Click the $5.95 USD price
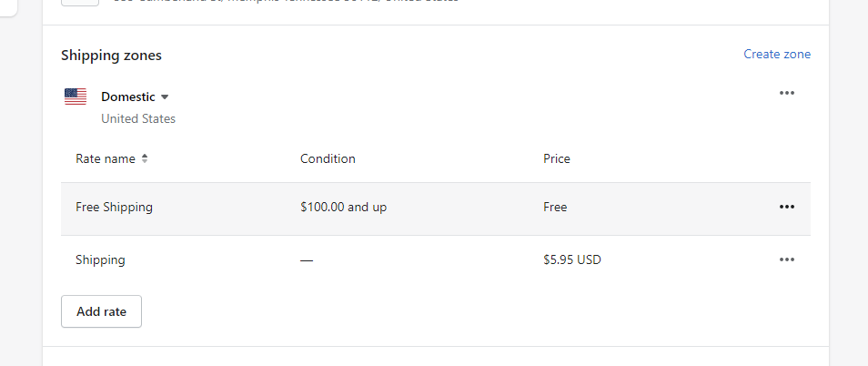Screen dimensions: 868x366 571,259
